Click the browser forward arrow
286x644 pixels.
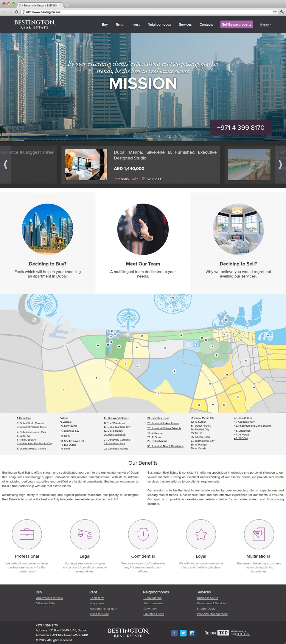click(x=10, y=12)
